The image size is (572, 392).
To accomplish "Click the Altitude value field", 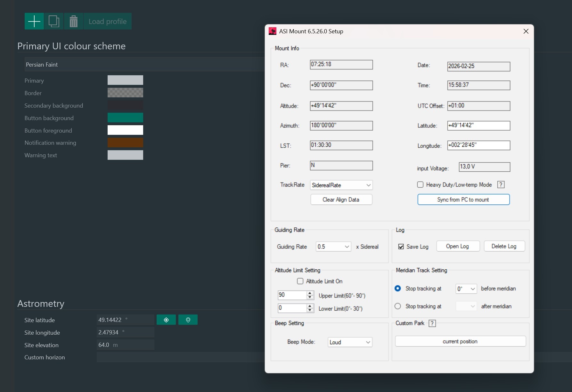I will click(x=341, y=106).
